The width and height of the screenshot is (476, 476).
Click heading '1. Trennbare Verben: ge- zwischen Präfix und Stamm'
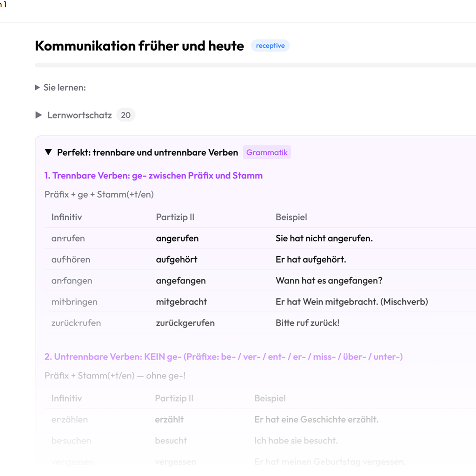point(153,176)
